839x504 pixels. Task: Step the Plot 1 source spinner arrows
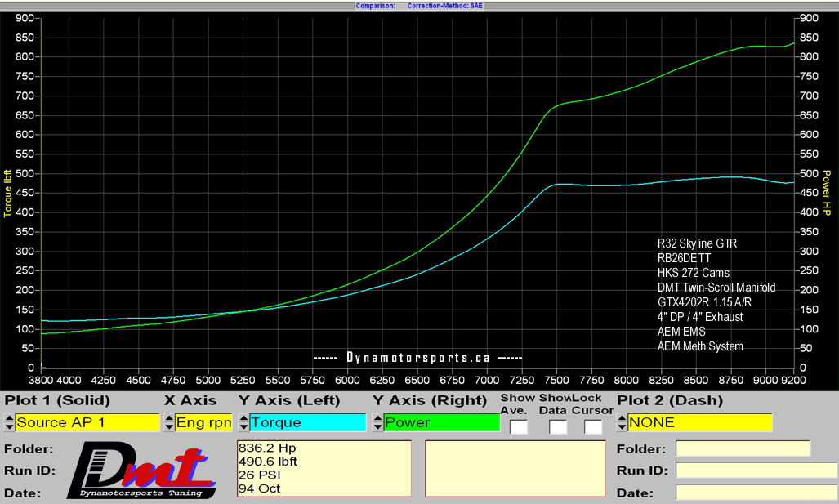(x=9, y=422)
